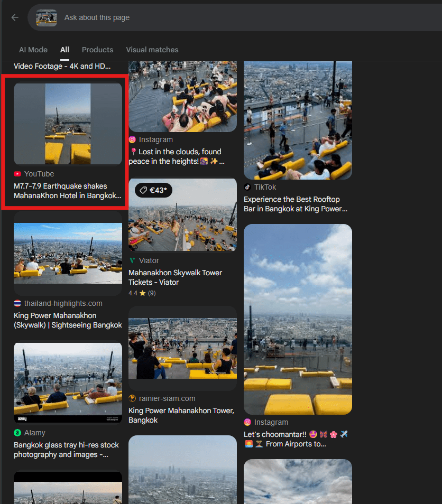Go to the Visual matches tab

[x=152, y=50]
